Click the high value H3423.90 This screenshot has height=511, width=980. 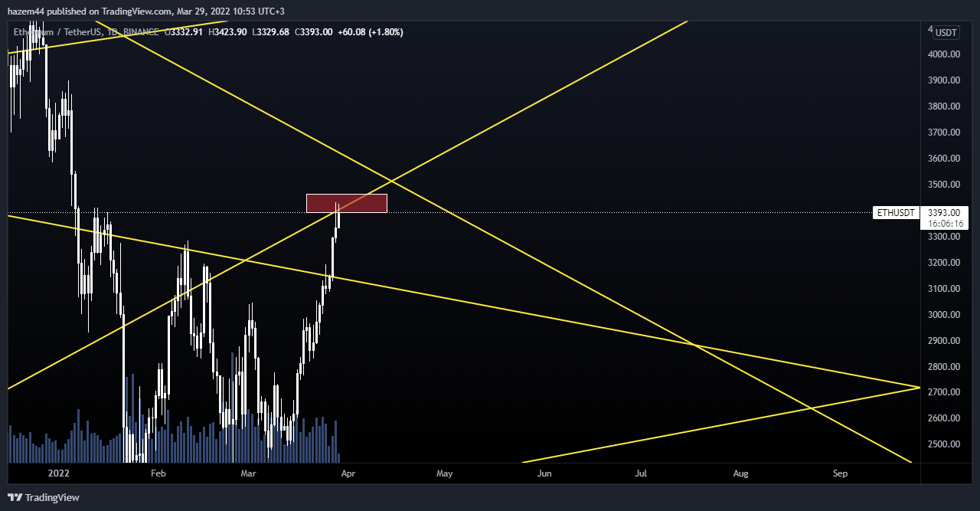[x=227, y=32]
